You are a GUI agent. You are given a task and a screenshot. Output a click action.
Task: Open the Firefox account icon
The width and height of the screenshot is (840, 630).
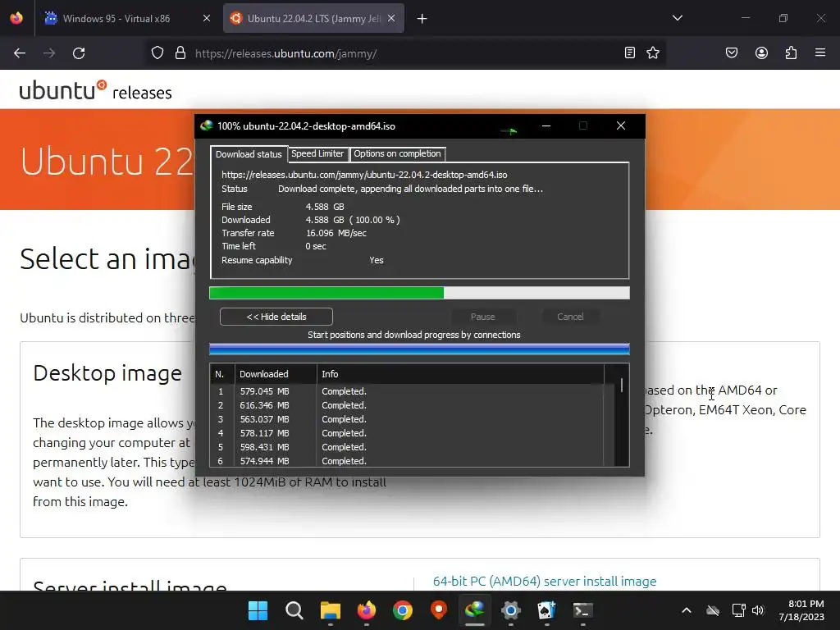(761, 52)
